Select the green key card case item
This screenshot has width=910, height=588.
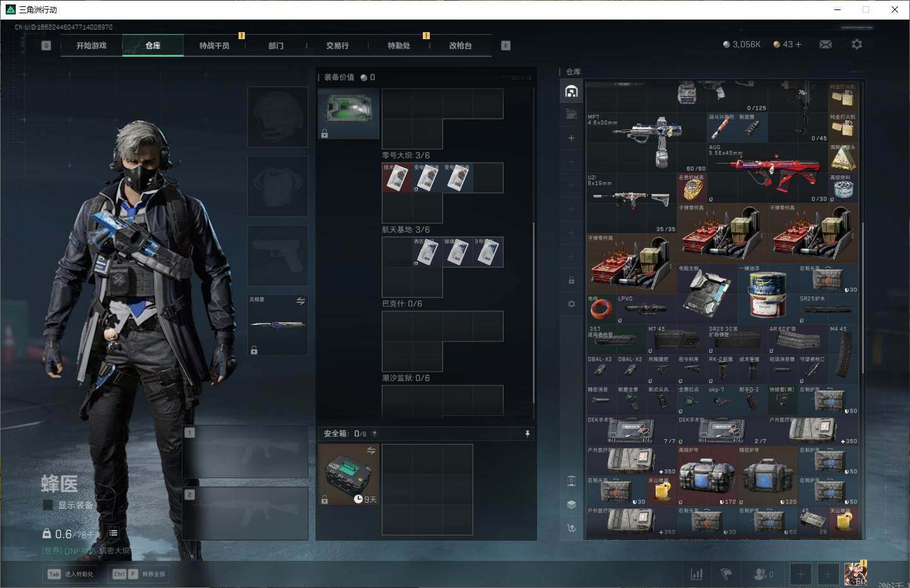(x=348, y=114)
